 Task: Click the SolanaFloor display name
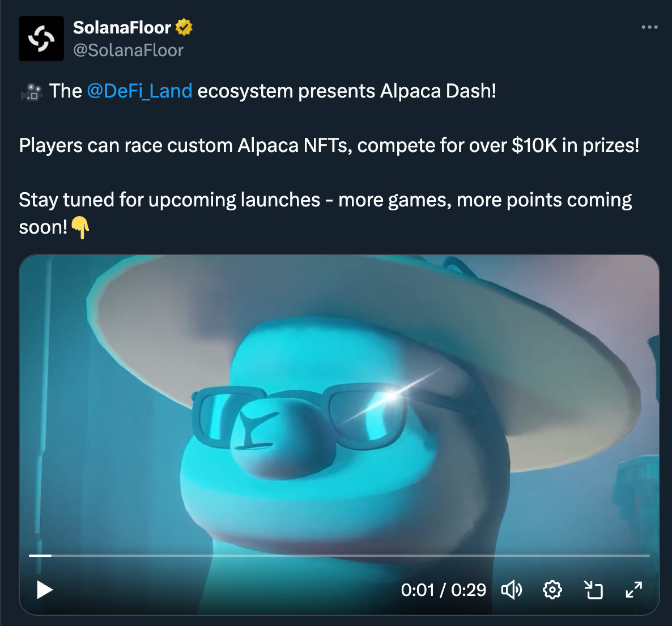(x=122, y=27)
